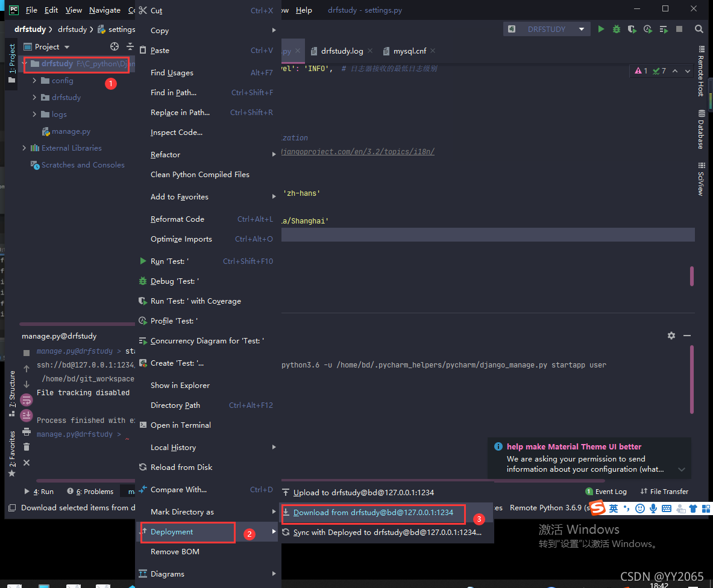This screenshot has height=588, width=713.
Task: Expand External Libraries node
Action: pyautogui.click(x=24, y=148)
